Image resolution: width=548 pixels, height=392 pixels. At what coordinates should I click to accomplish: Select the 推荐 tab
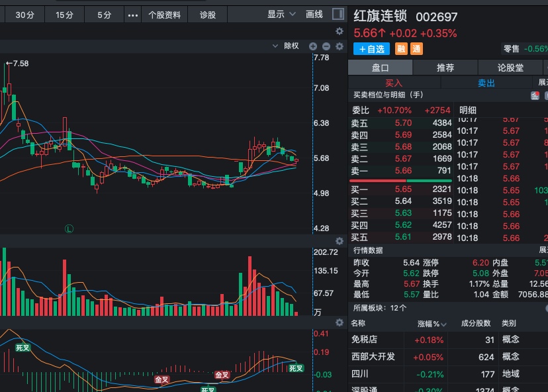(445, 68)
